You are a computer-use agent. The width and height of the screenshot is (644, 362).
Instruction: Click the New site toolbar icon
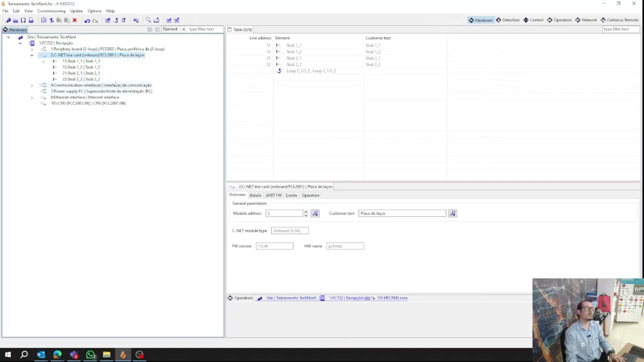(8, 20)
